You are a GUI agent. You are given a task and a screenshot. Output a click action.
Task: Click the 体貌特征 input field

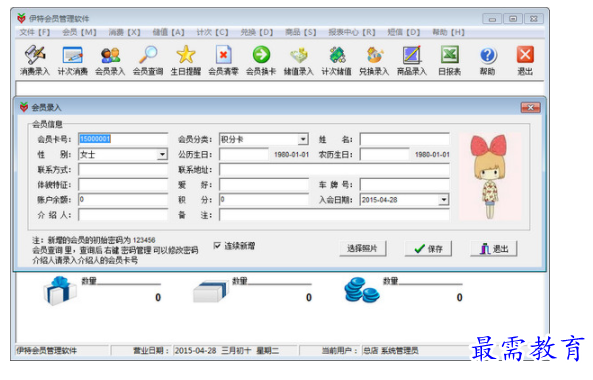click(x=123, y=185)
